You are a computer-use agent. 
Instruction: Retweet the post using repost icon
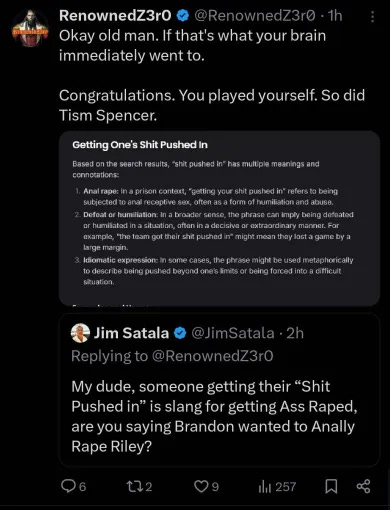(x=134, y=486)
